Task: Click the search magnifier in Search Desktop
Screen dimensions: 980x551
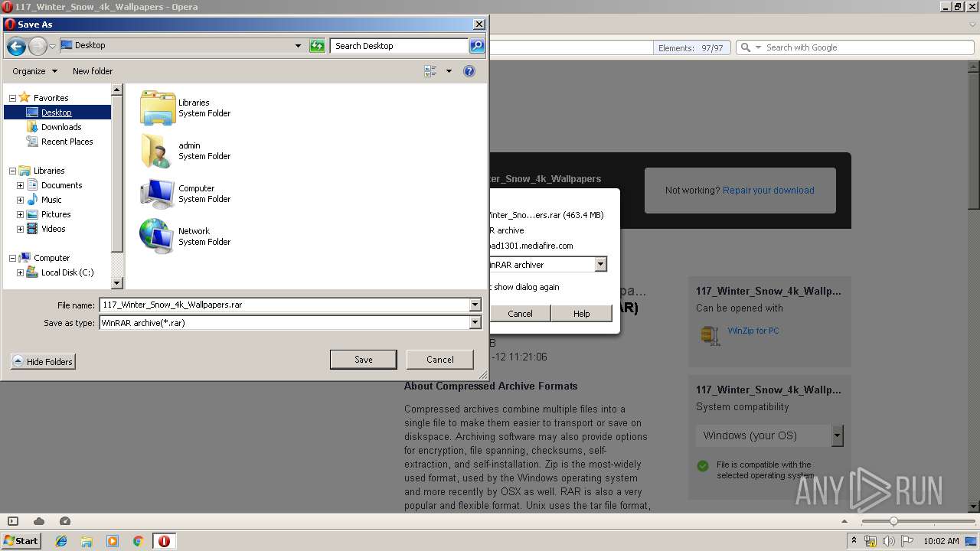Action: tap(476, 46)
